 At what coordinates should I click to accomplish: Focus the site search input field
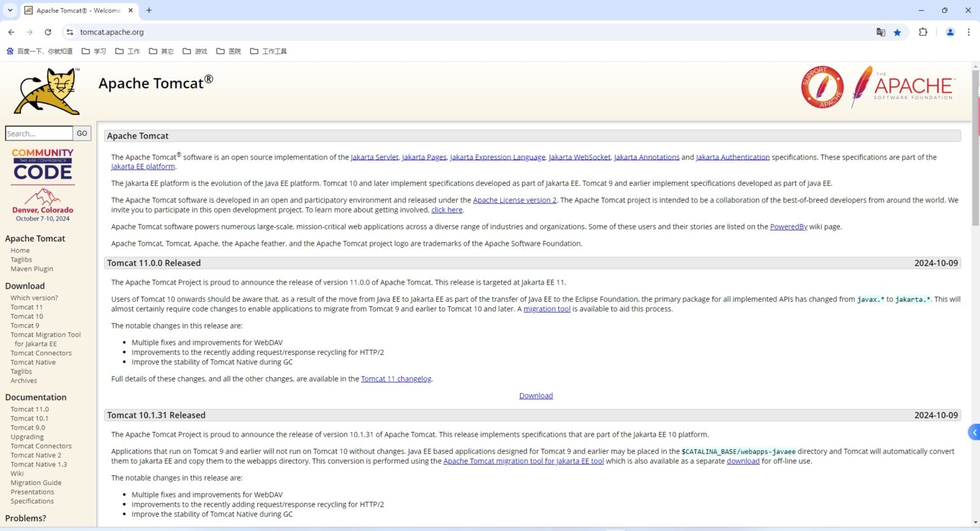tap(38, 133)
